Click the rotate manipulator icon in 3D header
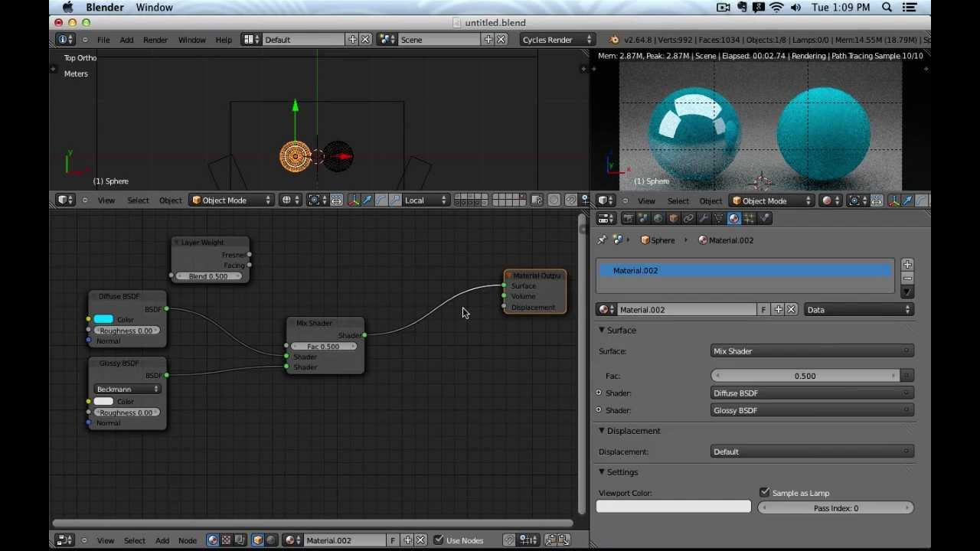This screenshot has height=551, width=980. [x=381, y=201]
